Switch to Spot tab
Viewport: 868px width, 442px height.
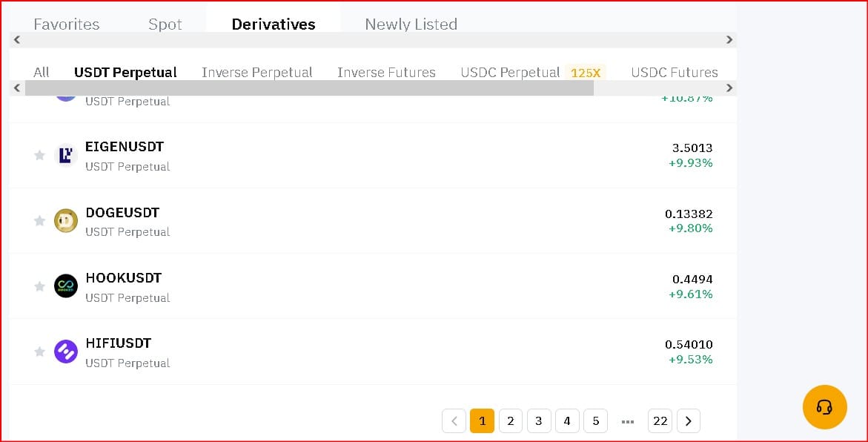point(165,24)
